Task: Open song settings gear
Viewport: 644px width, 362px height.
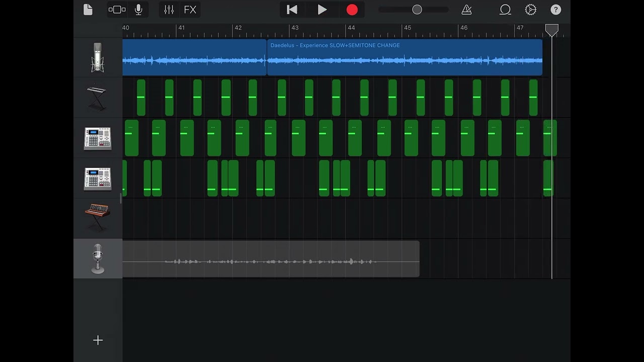Action: coord(531,10)
